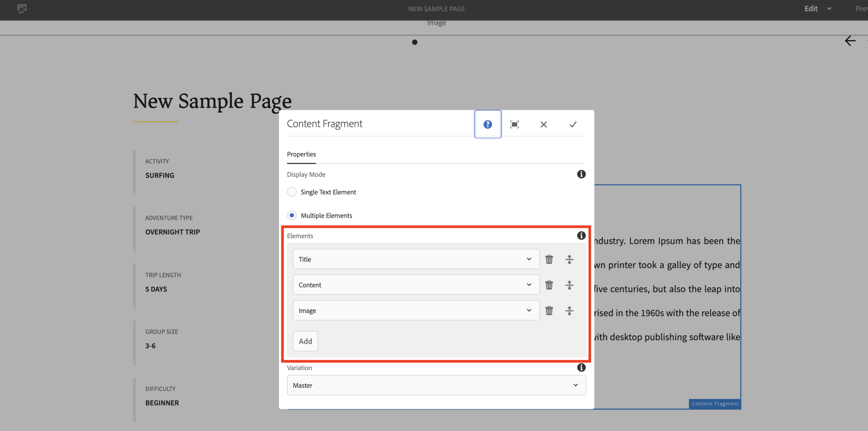Click the reorder handle beside Content
Image resolution: width=868 pixels, height=431 pixels.
[569, 285]
